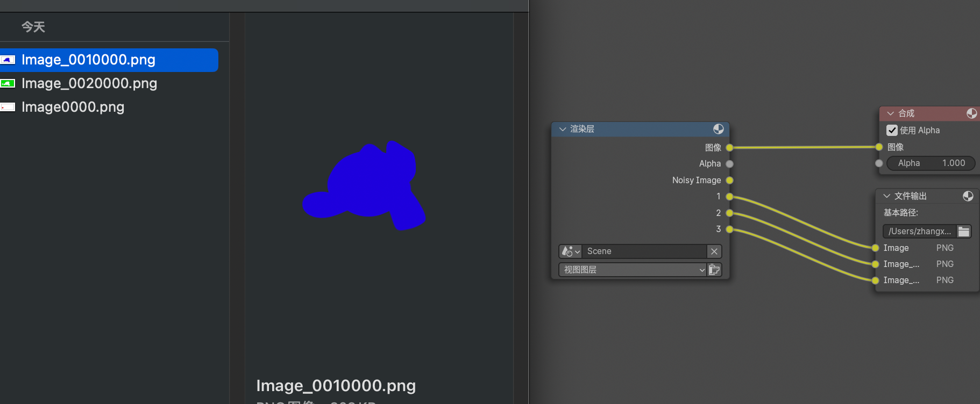The width and height of the screenshot is (980, 404).
Task: Collapse the 文件输出 node with its chevron
Action: (x=887, y=196)
